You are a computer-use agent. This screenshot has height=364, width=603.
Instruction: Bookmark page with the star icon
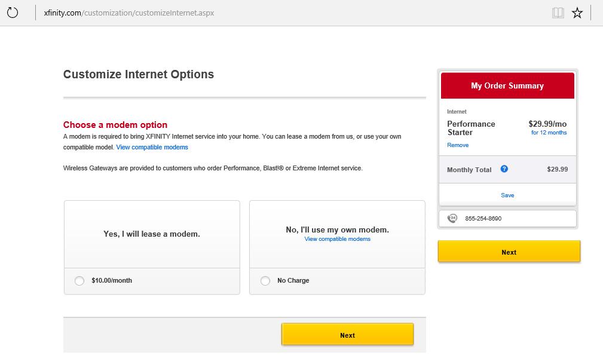[x=577, y=13]
